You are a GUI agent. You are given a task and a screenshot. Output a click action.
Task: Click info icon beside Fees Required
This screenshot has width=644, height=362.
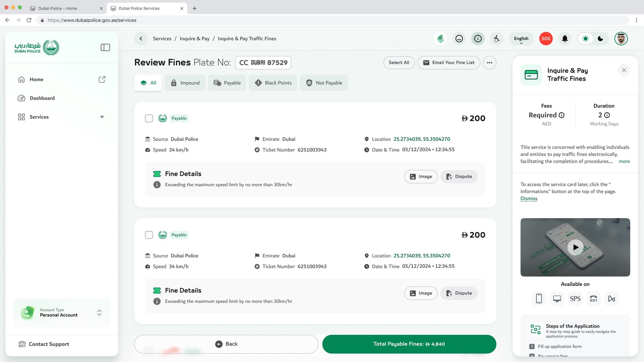pyautogui.click(x=561, y=115)
